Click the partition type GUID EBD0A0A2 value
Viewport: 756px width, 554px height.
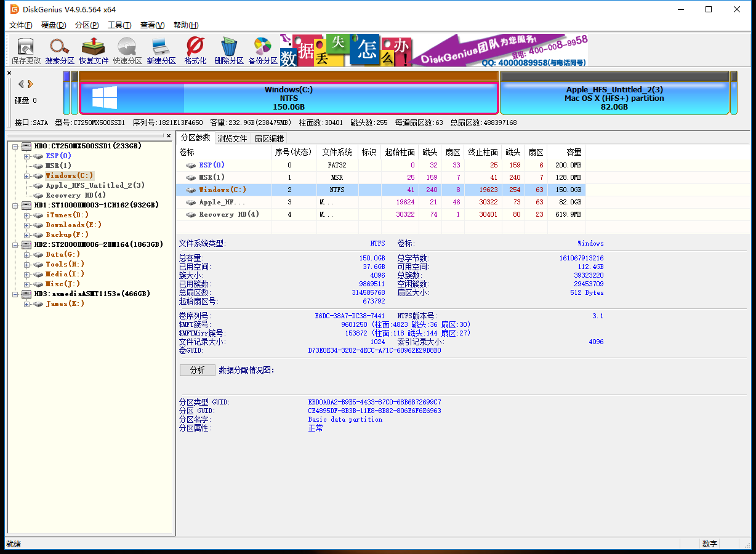(374, 403)
